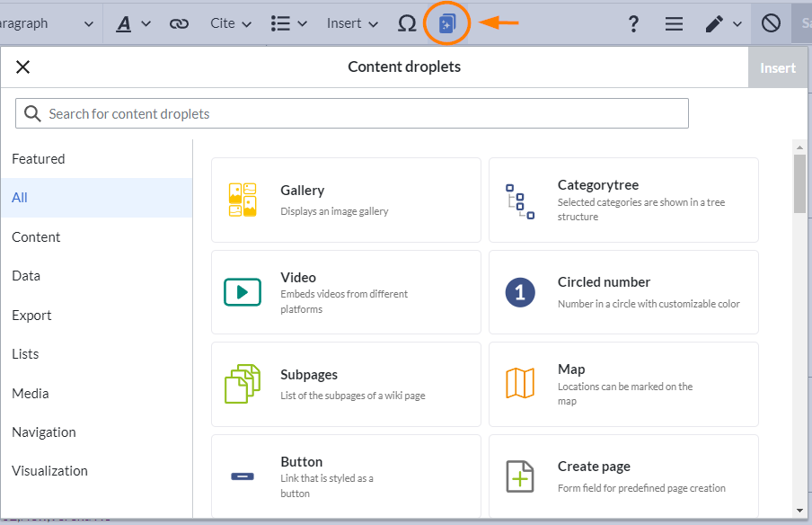Open the text style dropdown

pyautogui.click(x=133, y=23)
